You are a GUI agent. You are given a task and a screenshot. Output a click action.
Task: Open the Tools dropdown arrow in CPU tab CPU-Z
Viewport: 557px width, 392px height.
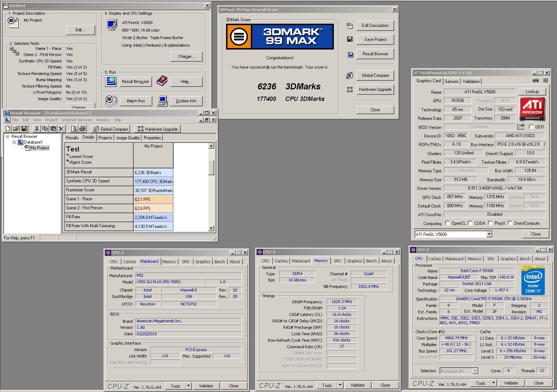pyautogui.click(x=493, y=383)
